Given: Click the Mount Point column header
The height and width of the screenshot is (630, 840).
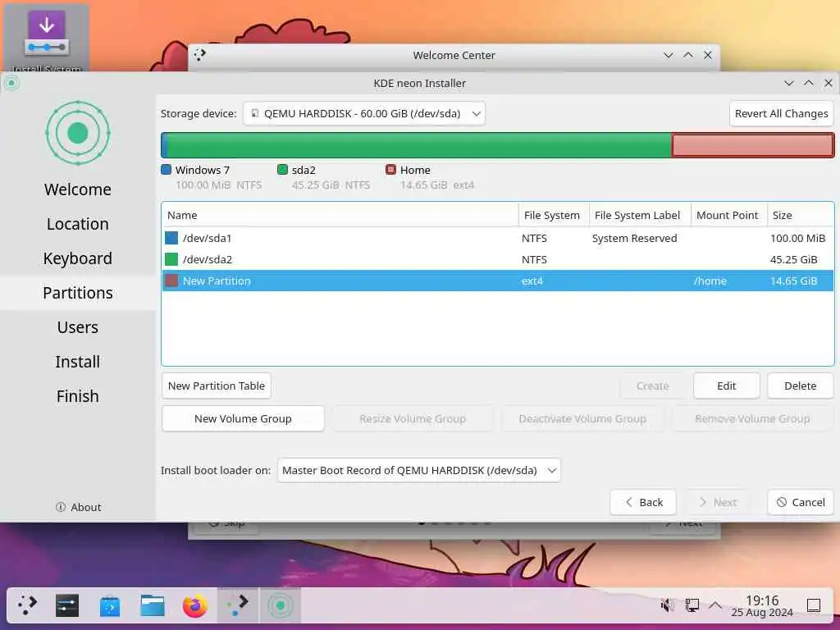Looking at the screenshot, I should click(729, 215).
